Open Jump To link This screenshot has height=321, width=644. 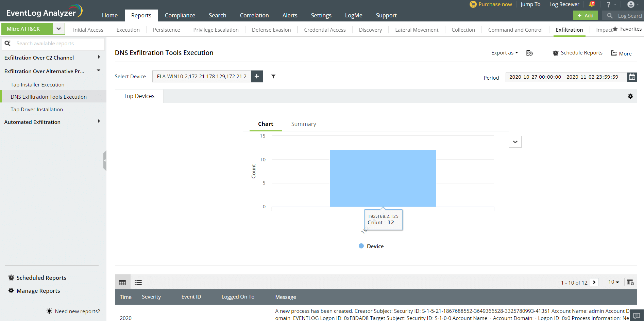click(530, 4)
